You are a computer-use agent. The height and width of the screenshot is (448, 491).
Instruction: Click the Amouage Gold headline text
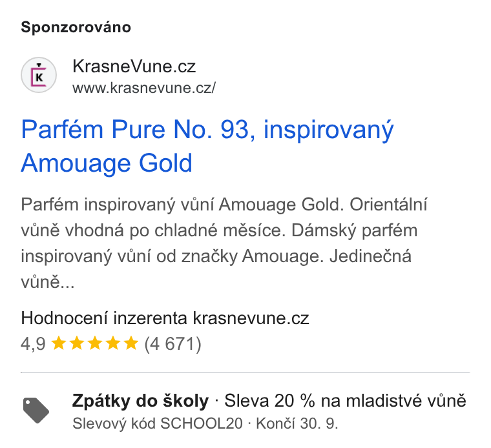107,163
